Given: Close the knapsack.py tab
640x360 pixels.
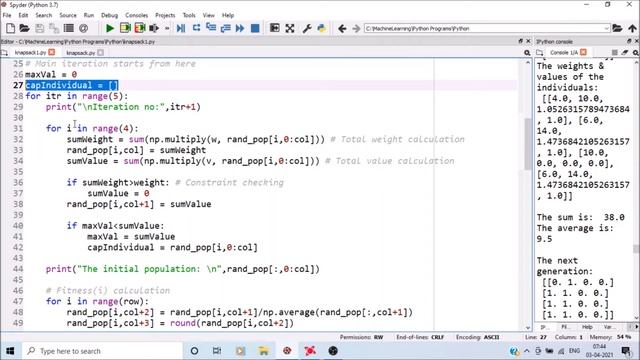Looking at the screenshot, I should (x=100, y=53).
